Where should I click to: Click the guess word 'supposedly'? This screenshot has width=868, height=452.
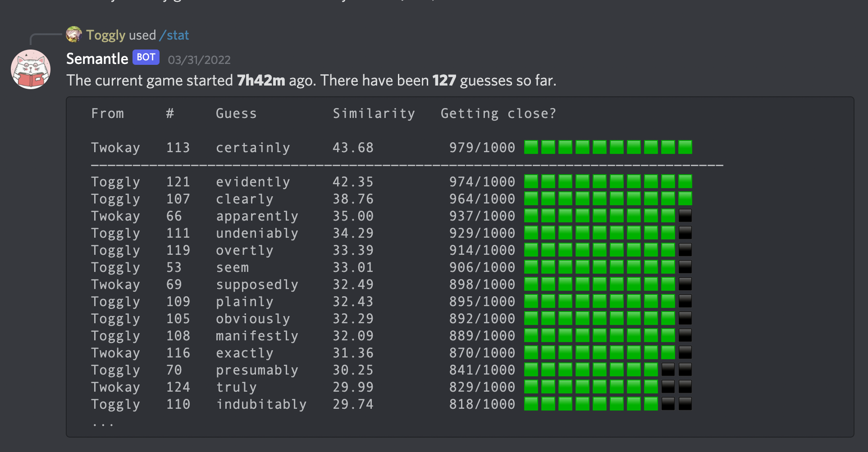click(x=257, y=285)
